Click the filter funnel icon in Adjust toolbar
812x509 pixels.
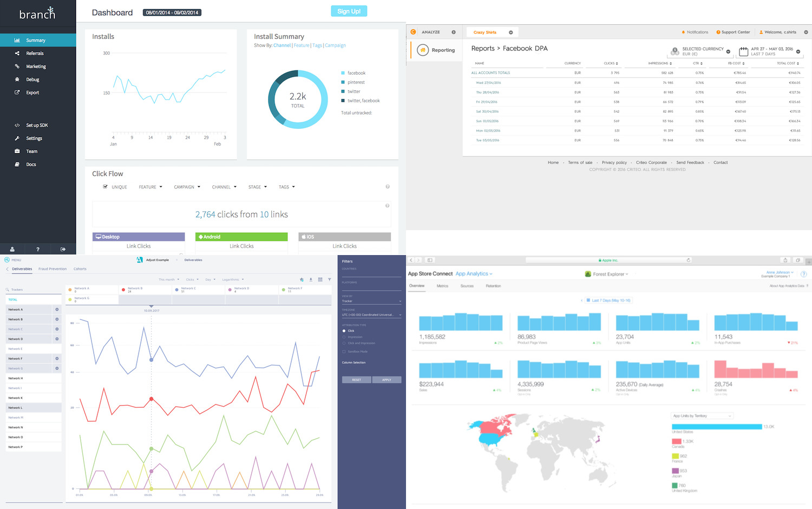pos(329,279)
